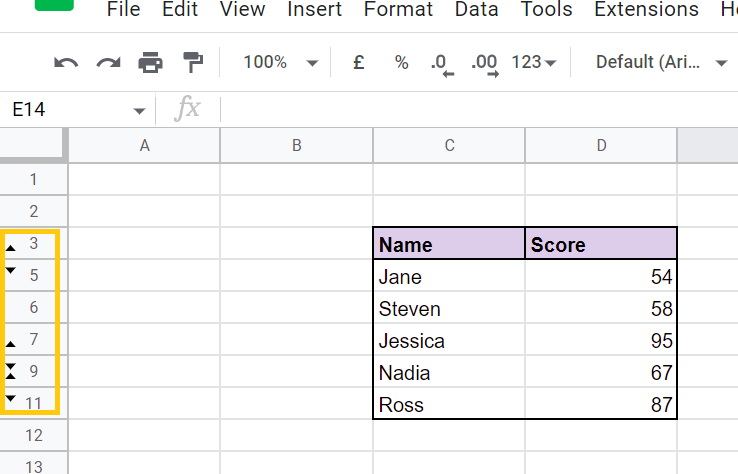738x474 pixels.
Task: Click the Redo arrow icon
Action: tap(108, 63)
